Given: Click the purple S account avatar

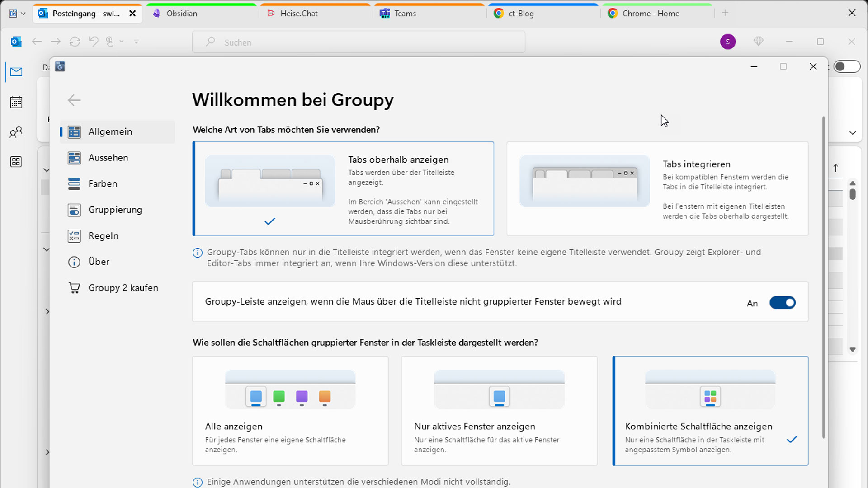Looking at the screenshot, I should [727, 42].
